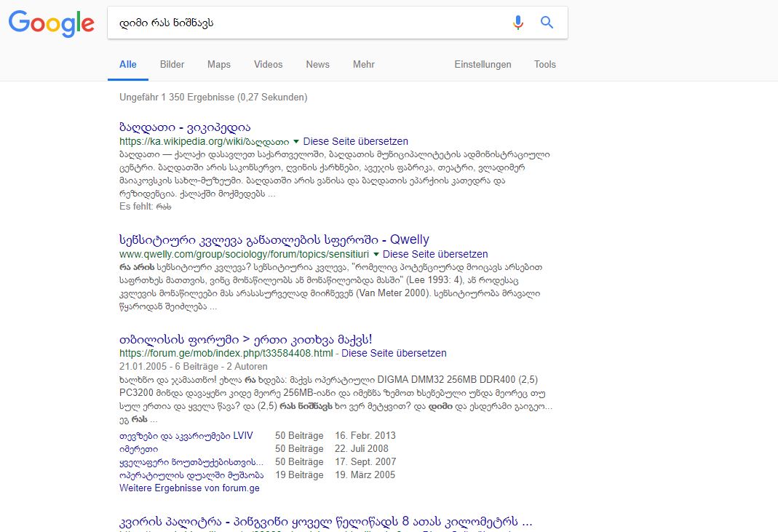Switch to the News tab
The width and height of the screenshot is (778, 532).
point(317,65)
